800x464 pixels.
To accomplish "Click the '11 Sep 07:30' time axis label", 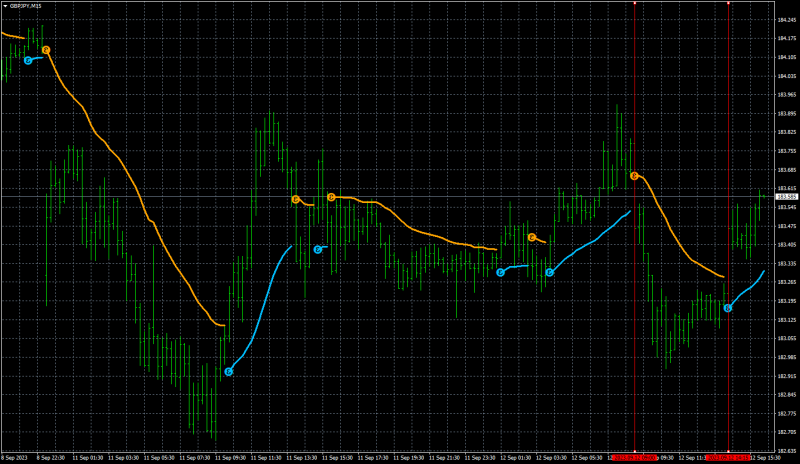I will pos(194,458).
